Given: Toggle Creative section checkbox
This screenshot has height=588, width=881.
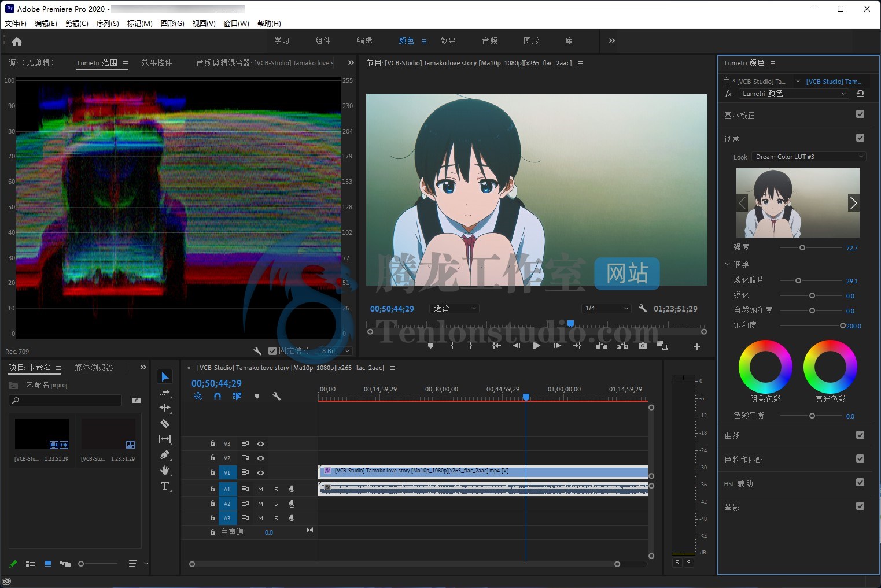Looking at the screenshot, I should [860, 138].
